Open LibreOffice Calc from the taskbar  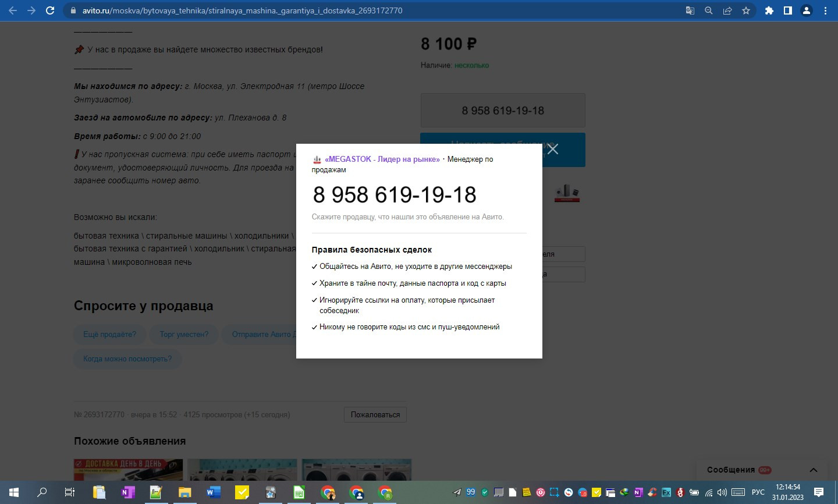pos(299,492)
